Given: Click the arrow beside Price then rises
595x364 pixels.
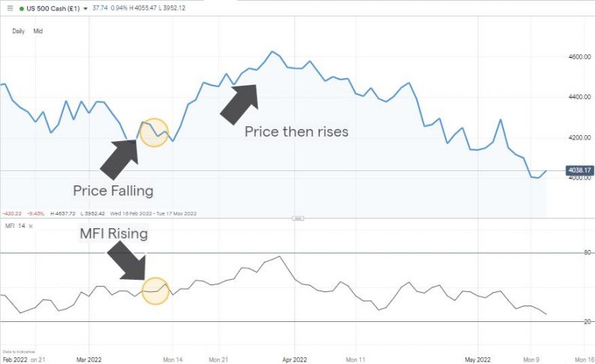Looking at the screenshot, I should click(x=240, y=101).
